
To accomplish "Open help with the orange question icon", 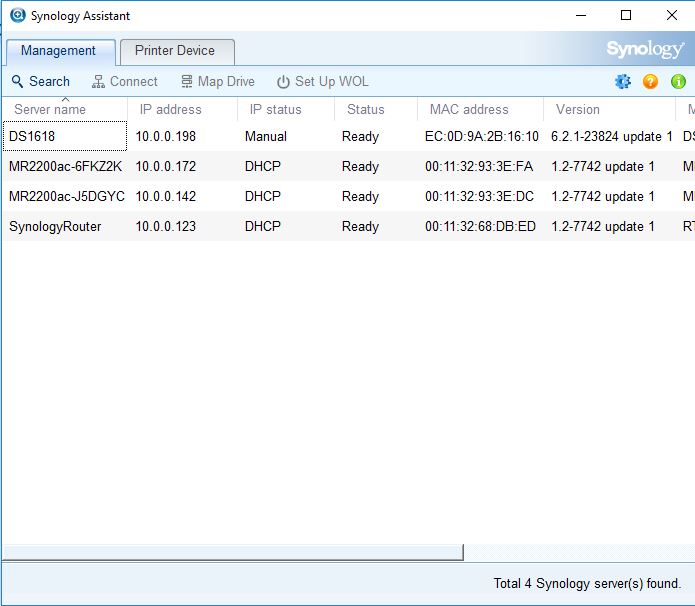I will pos(650,82).
